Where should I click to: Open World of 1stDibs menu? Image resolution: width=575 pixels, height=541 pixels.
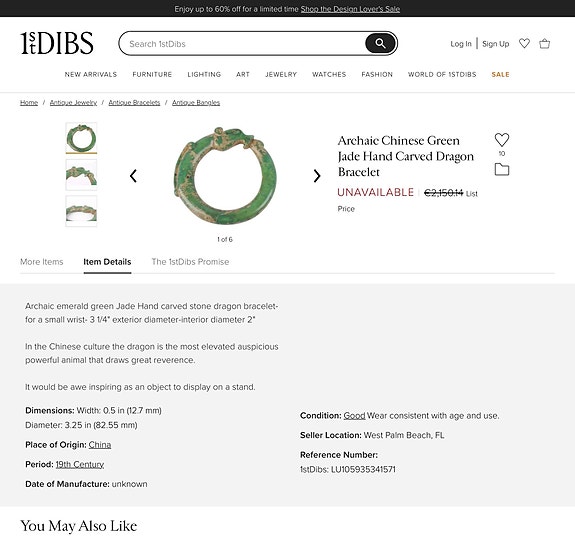[x=442, y=74]
